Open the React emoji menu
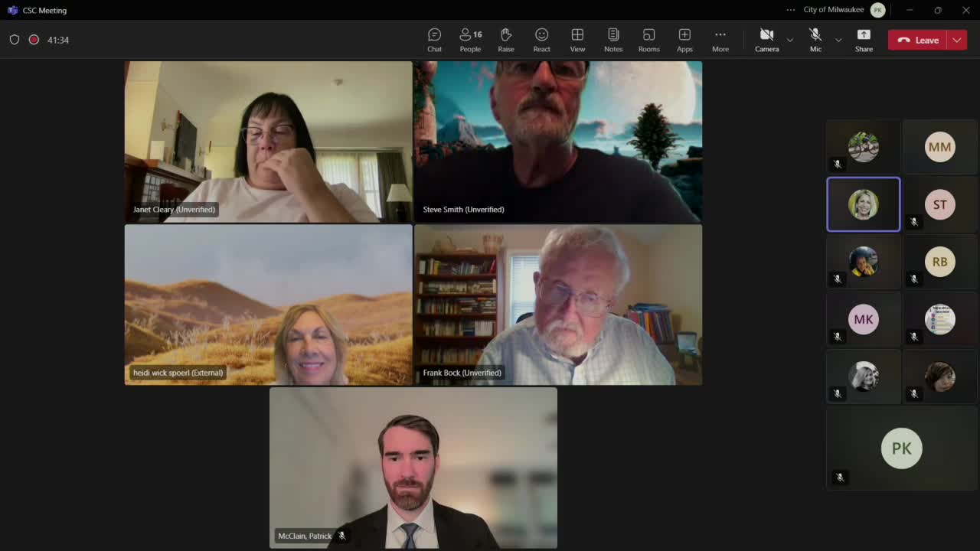The height and width of the screenshot is (551, 980). pyautogui.click(x=541, y=40)
